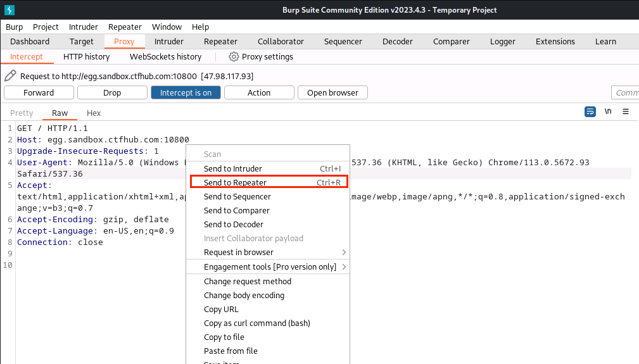Viewport: 639px width, 364px height.
Task: Open Proxy settings
Action: click(x=261, y=56)
